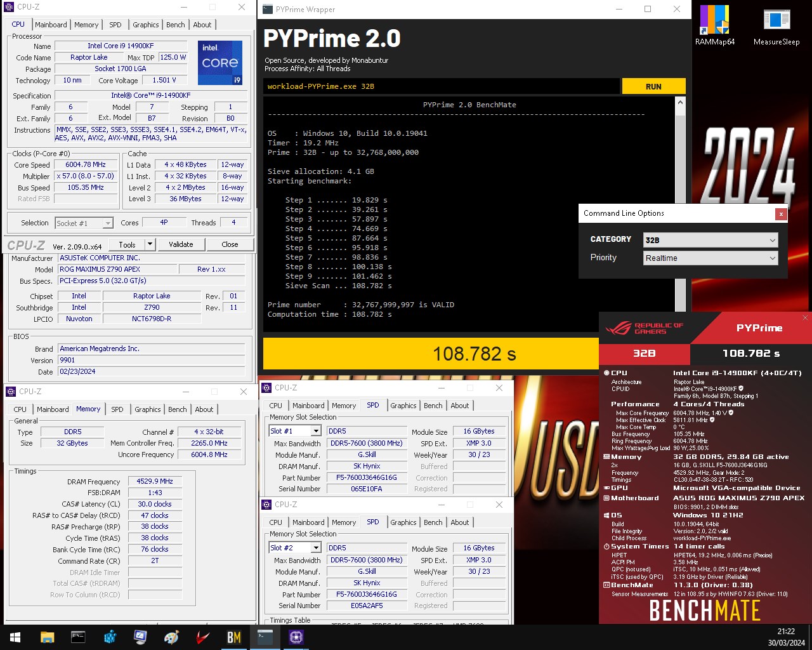
Task: Switch to Bench tab in top-left CPU-Z
Action: pyautogui.click(x=176, y=25)
